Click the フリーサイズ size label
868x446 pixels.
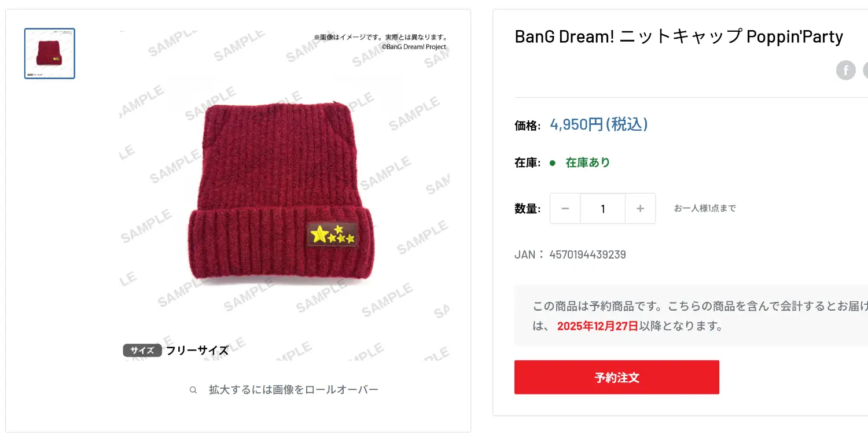(197, 351)
